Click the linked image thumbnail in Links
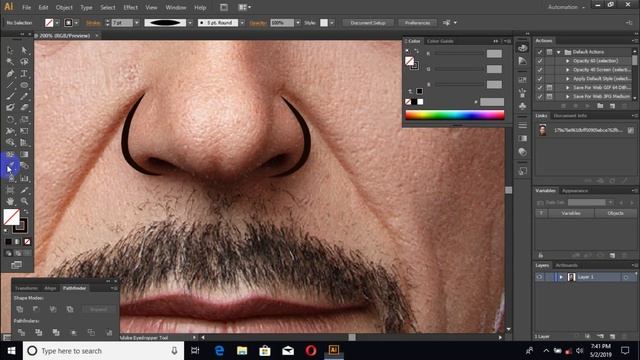 point(542,130)
